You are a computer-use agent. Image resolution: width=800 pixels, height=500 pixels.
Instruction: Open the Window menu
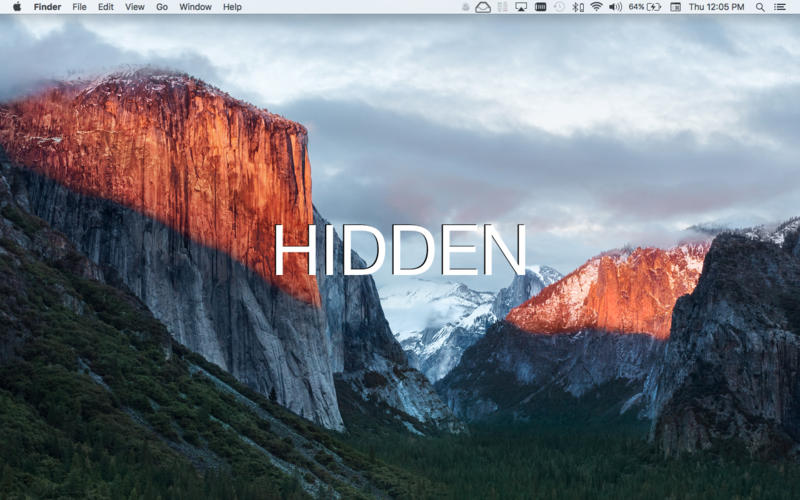coord(195,7)
